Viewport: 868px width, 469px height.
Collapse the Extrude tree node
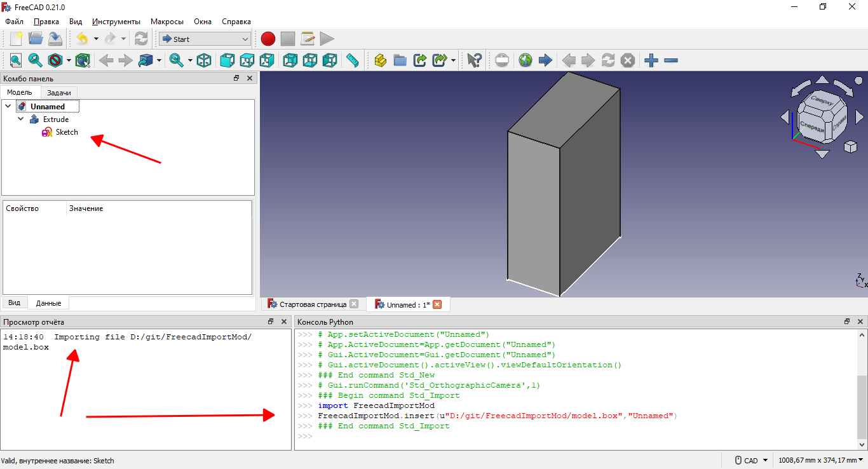pyautogui.click(x=21, y=119)
